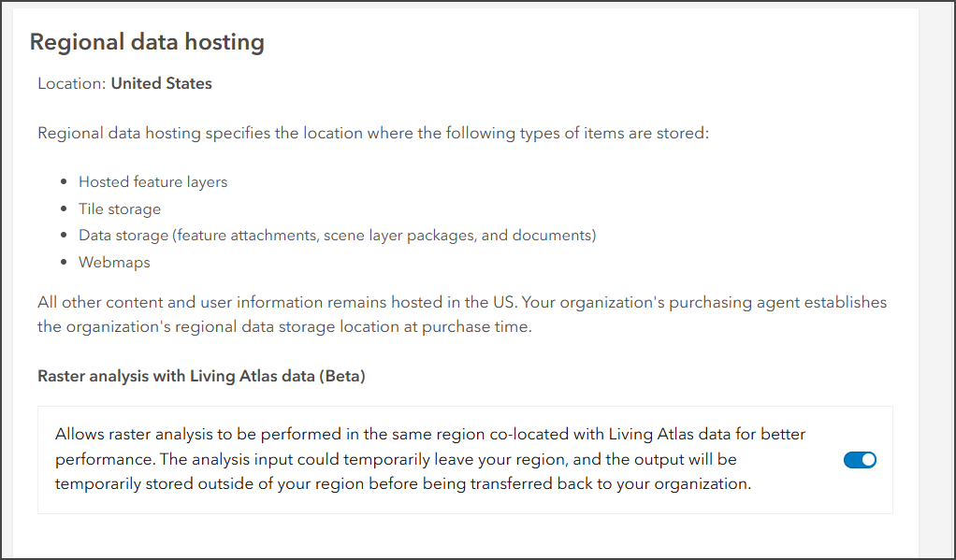
Task: Click the Location label text
Action: coord(71,84)
